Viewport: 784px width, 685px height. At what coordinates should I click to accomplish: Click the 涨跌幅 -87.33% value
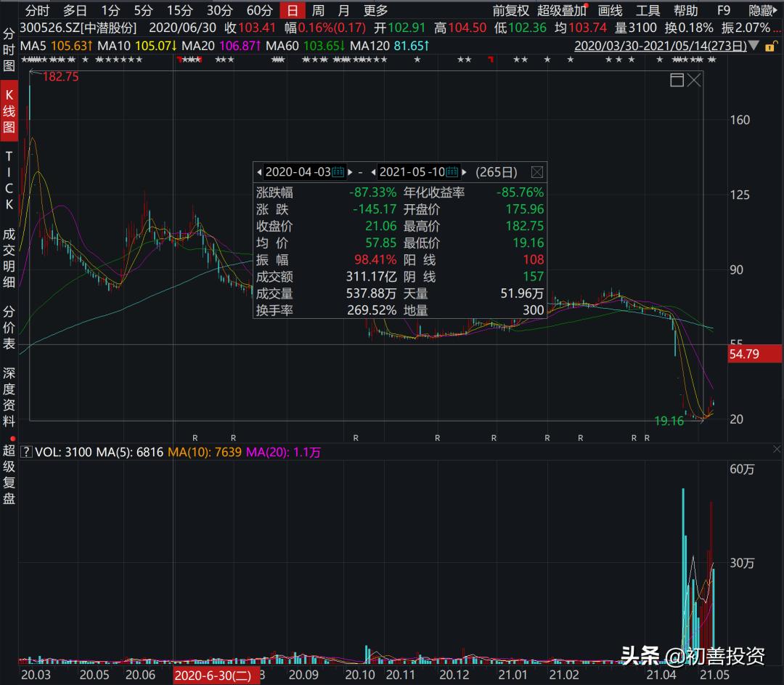click(372, 192)
